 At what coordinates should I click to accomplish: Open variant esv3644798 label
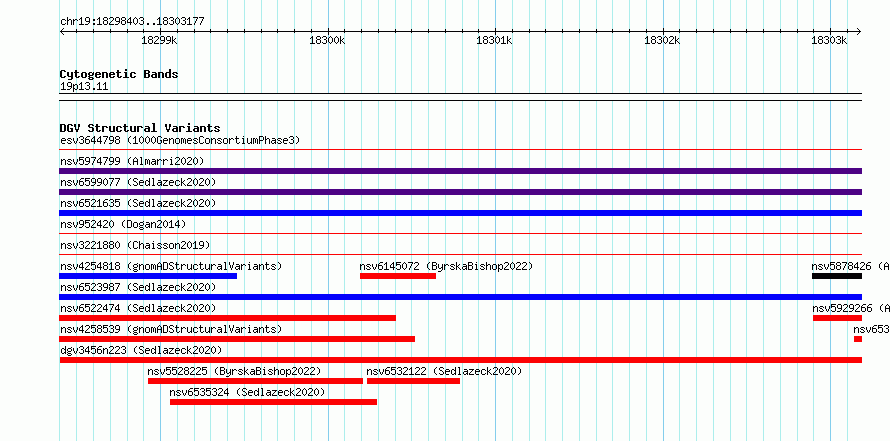[180, 140]
